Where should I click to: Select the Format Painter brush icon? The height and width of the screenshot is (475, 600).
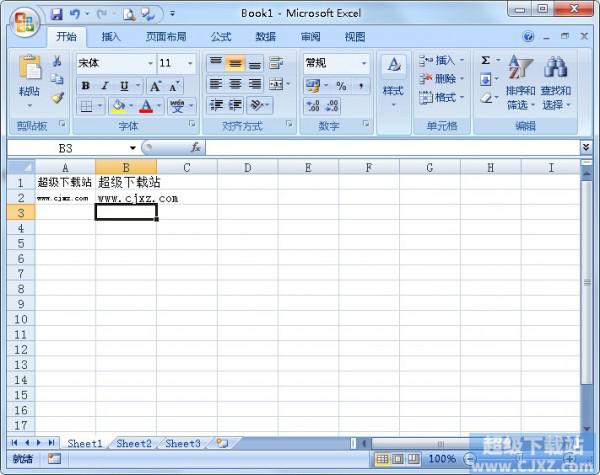point(57,98)
